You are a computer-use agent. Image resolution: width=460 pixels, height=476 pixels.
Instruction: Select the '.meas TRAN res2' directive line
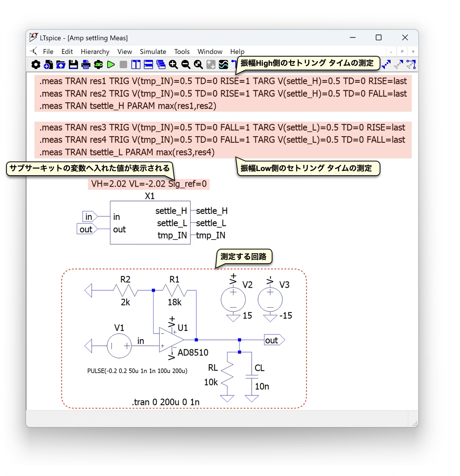click(223, 94)
